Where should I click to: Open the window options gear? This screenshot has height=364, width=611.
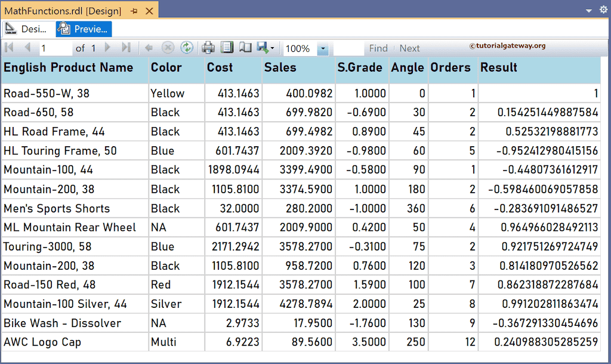[602, 10]
